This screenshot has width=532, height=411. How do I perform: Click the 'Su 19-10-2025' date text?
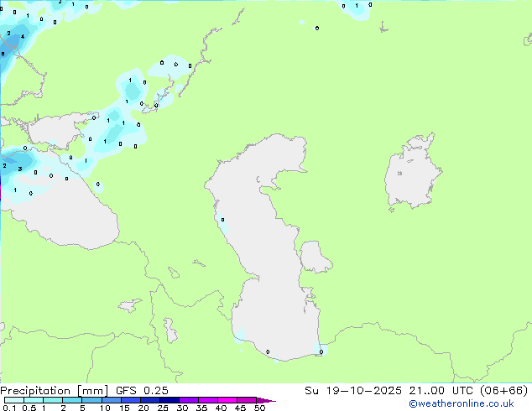click(353, 391)
